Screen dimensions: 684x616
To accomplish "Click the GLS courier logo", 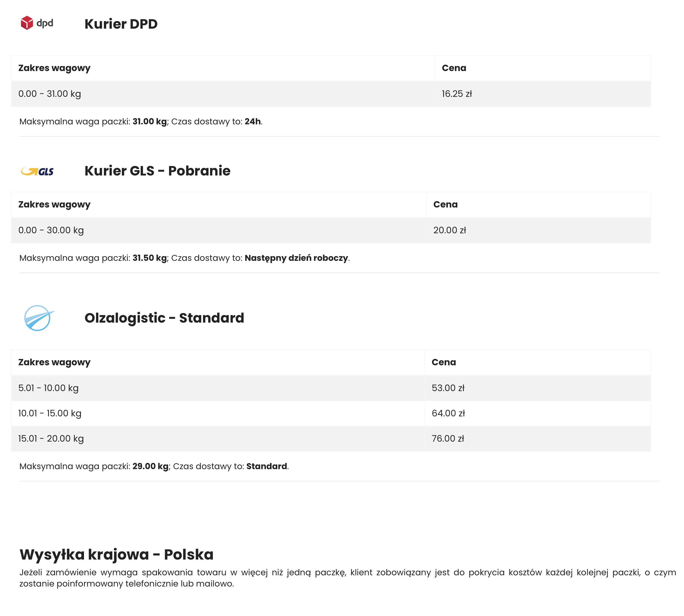I will 37,171.
